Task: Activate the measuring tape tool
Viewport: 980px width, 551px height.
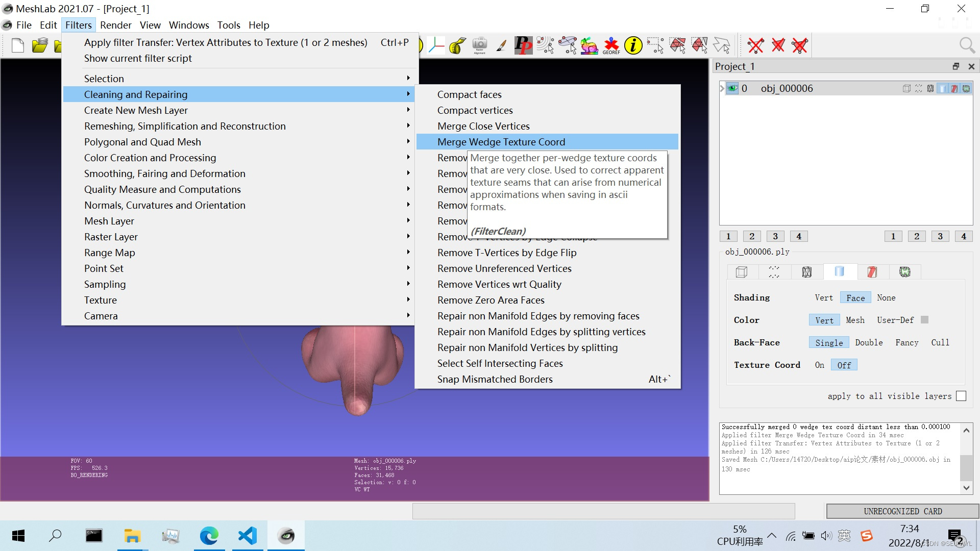Action: click(x=457, y=45)
